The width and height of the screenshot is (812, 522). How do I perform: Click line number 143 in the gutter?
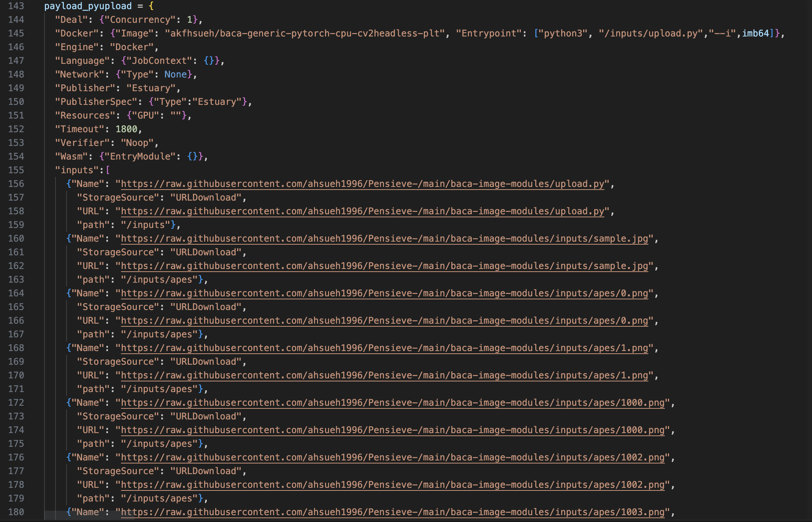[16, 6]
